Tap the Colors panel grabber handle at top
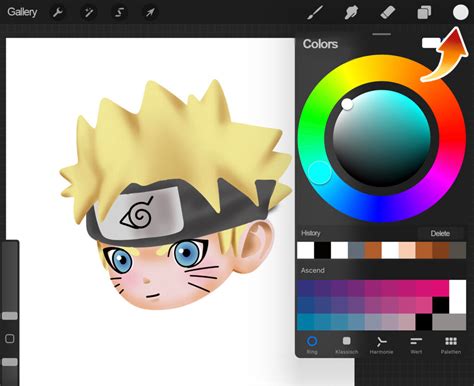This screenshot has height=386, width=474. coord(382,34)
